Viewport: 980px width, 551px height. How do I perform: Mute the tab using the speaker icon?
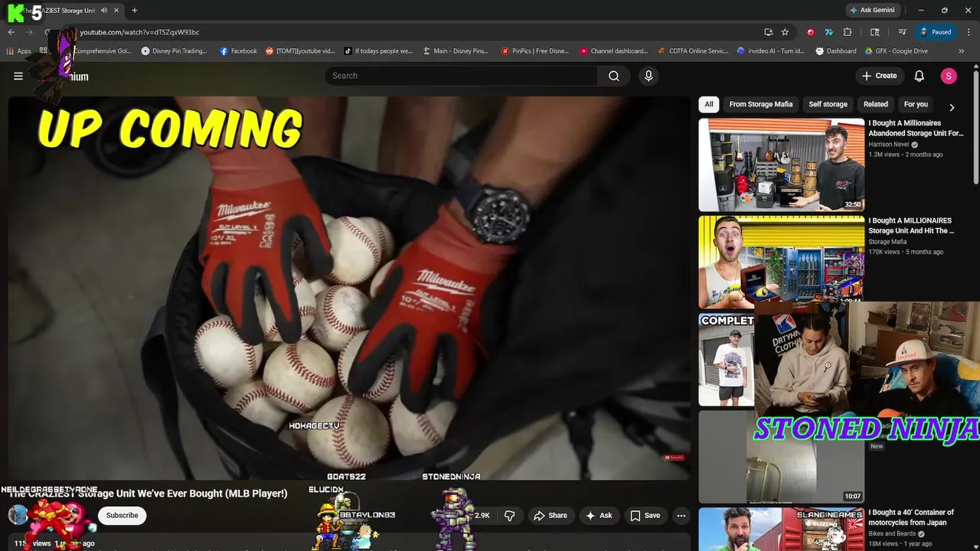point(104,11)
